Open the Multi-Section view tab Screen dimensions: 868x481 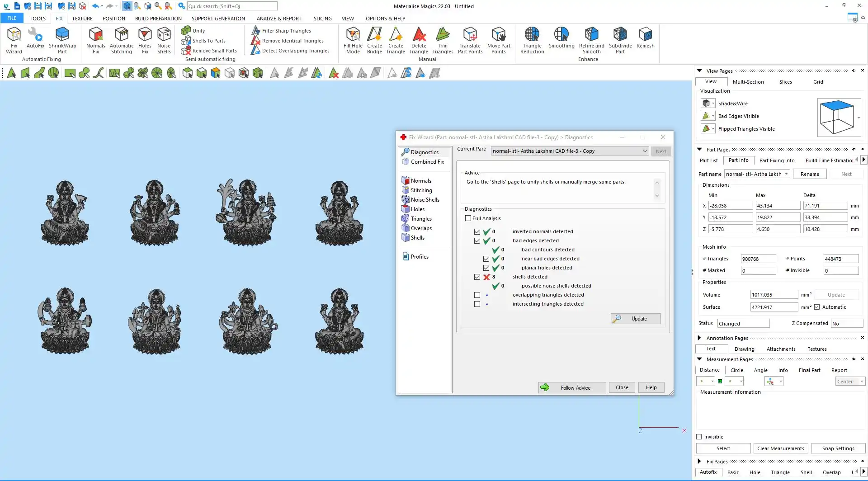[x=748, y=82]
